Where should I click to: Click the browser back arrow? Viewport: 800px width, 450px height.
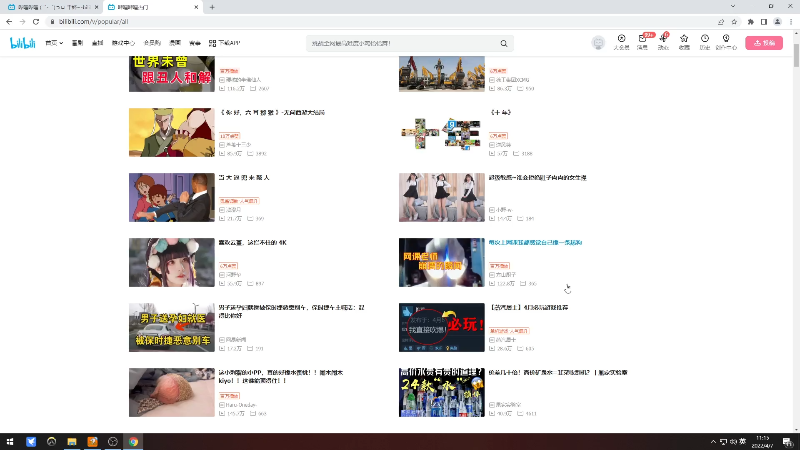click(9, 21)
